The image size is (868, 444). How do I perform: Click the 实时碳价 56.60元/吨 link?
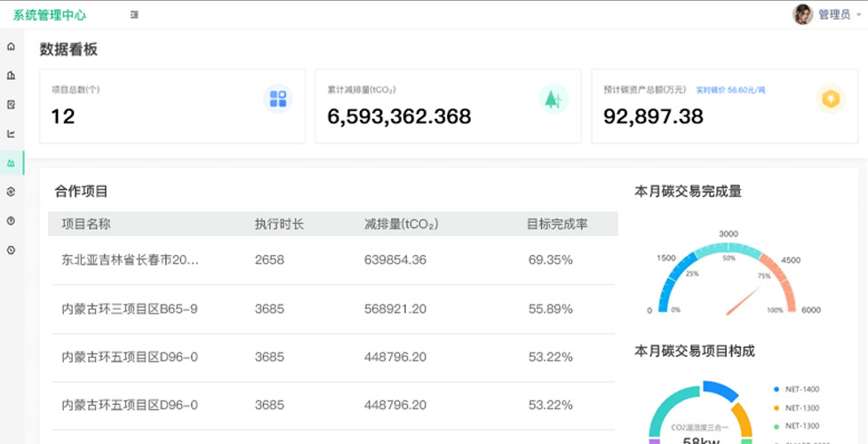(x=730, y=90)
